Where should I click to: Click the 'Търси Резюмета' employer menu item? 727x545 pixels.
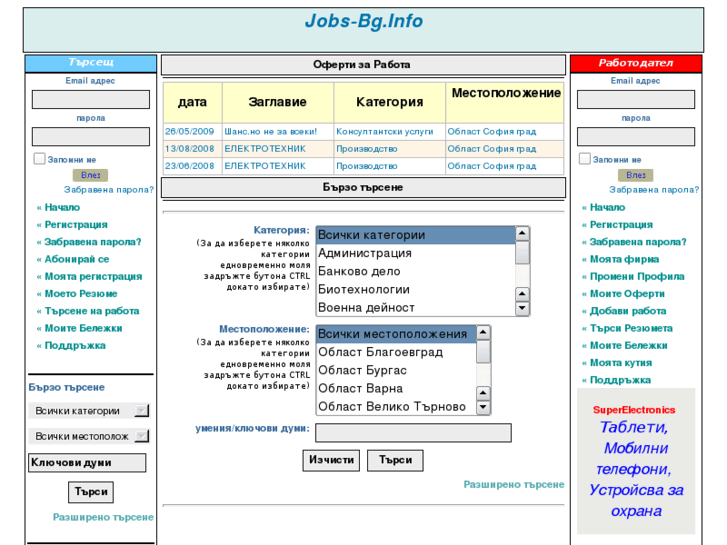630,328
